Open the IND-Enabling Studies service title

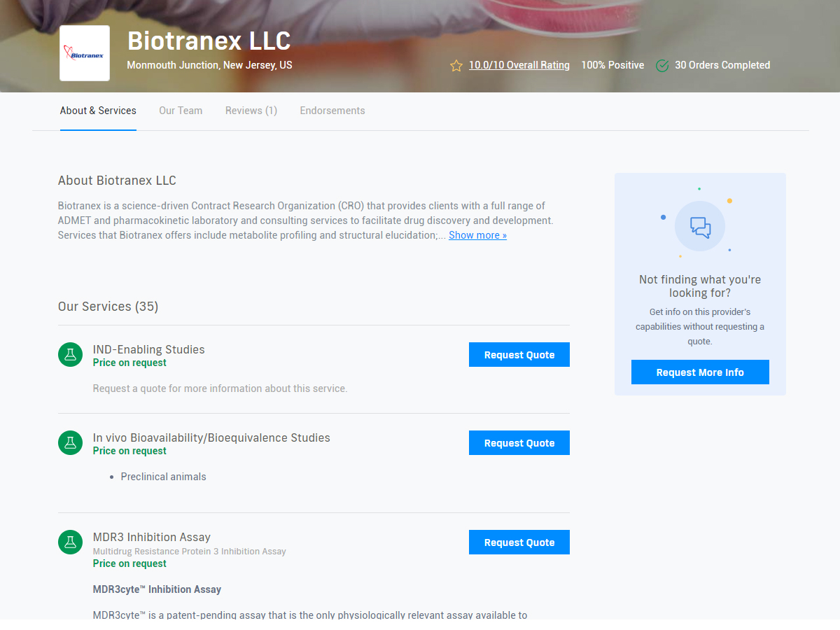pyautogui.click(x=148, y=349)
